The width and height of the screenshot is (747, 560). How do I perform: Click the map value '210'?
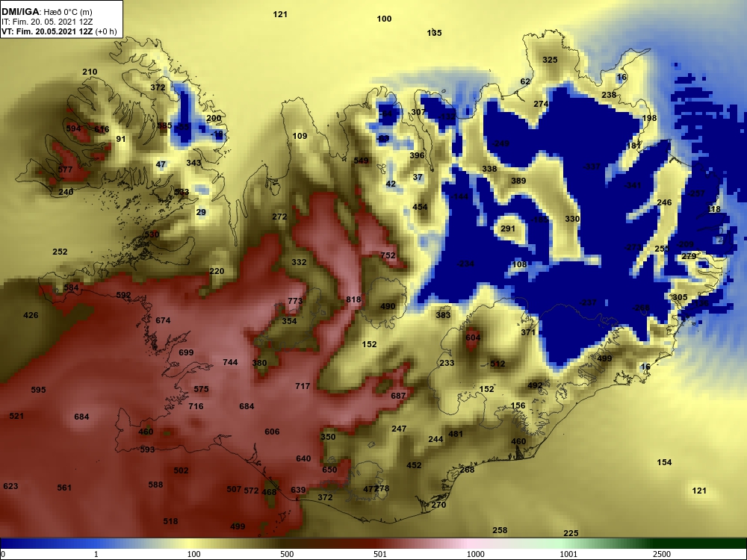click(90, 72)
